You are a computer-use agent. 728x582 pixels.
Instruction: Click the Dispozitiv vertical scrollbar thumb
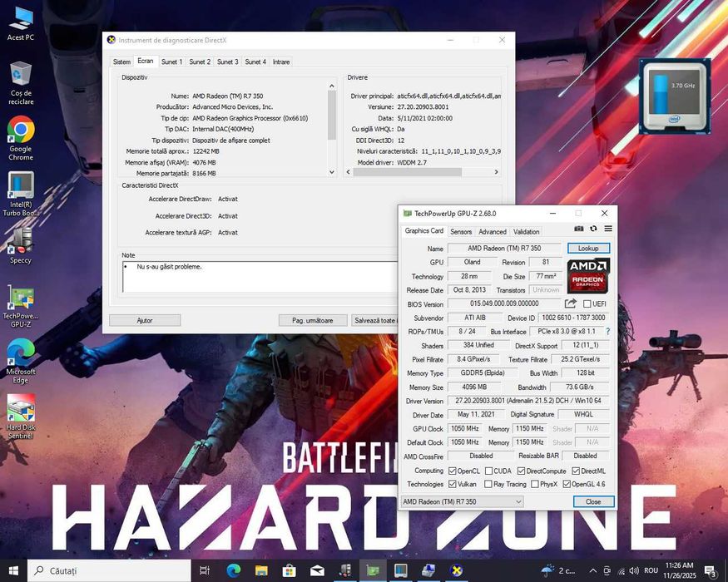point(331,115)
